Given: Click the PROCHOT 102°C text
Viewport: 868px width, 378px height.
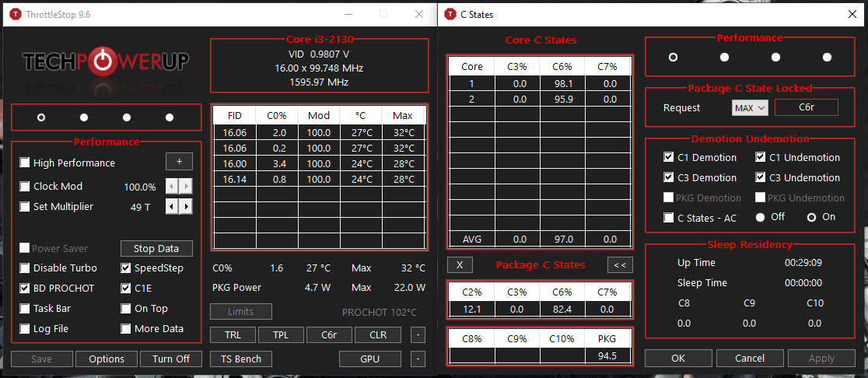Looking at the screenshot, I should click(x=380, y=312).
